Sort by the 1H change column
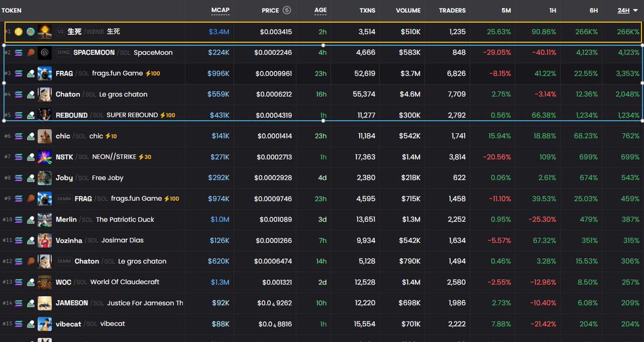This screenshot has height=342, width=644. tap(552, 10)
